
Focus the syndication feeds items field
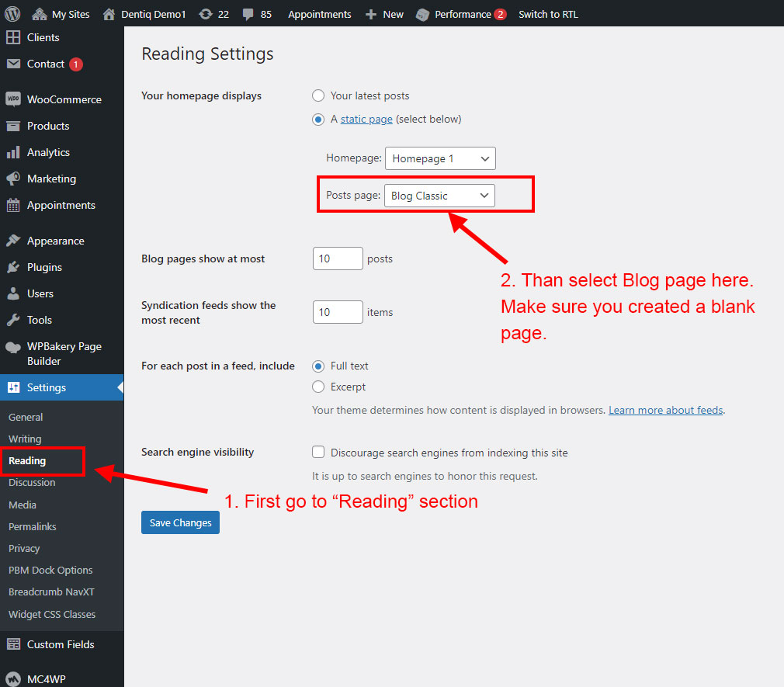click(338, 312)
